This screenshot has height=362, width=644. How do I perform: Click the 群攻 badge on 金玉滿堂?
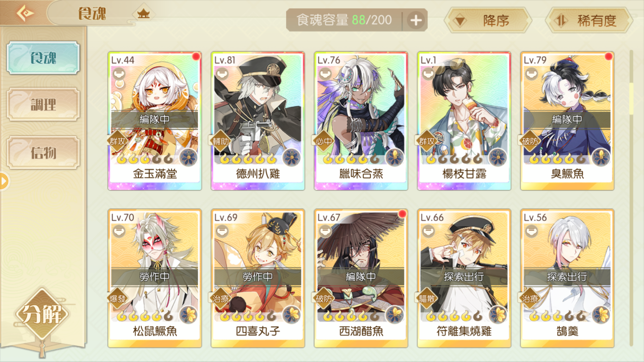[x=117, y=141]
